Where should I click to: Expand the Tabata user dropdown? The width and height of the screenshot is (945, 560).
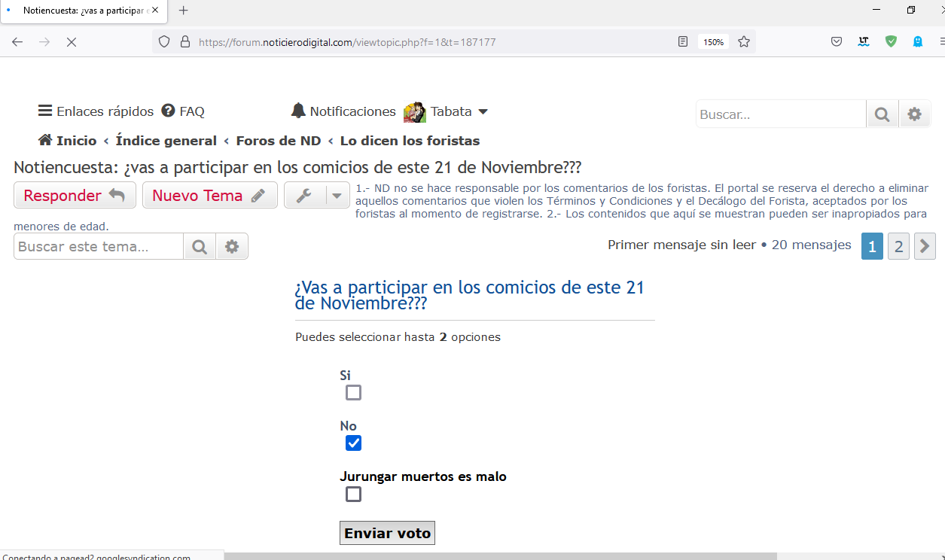click(x=483, y=111)
